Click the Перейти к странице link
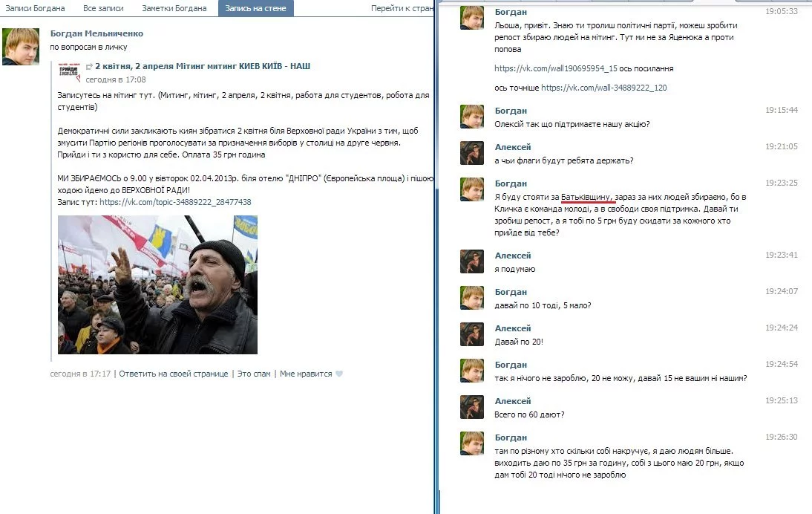The image size is (812, 514). pyautogui.click(x=402, y=8)
